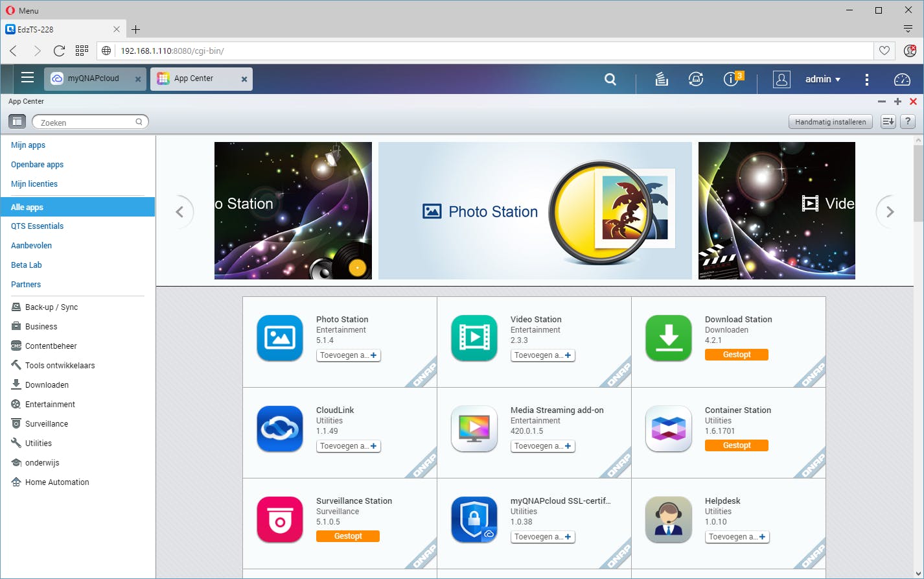Screen dimensions: 924x579
Task: Click the admin user profile icon
Action: point(781,79)
